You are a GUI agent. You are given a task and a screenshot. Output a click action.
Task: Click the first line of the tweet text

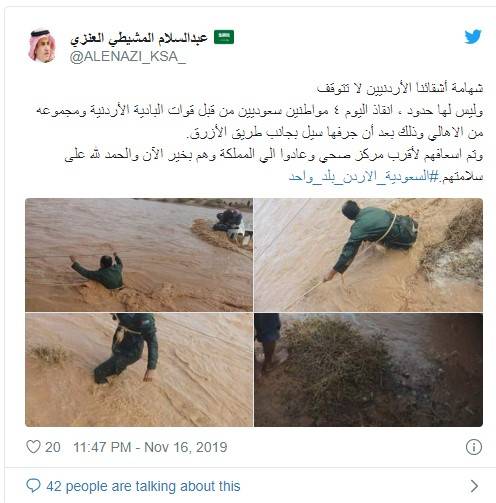pyautogui.click(x=399, y=89)
